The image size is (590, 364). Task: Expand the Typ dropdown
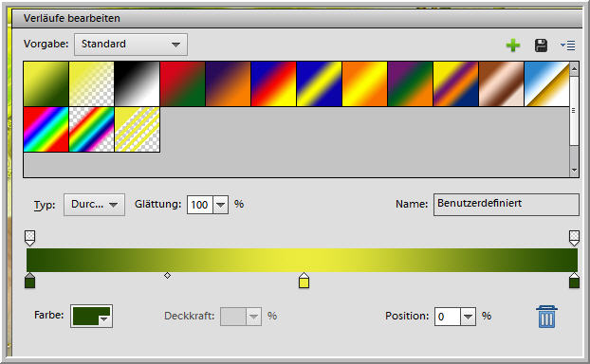pyautogui.click(x=94, y=205)
